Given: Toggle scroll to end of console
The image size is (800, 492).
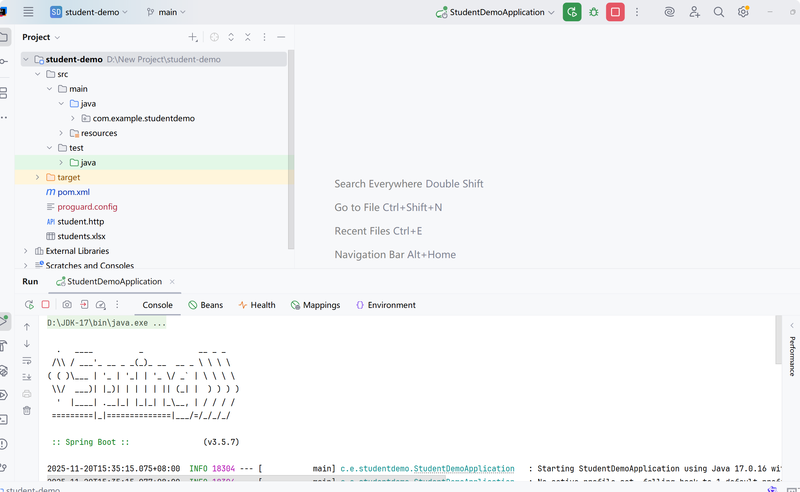Looking at the screenshot, I should pyautogui.click(x=27, y=377).
